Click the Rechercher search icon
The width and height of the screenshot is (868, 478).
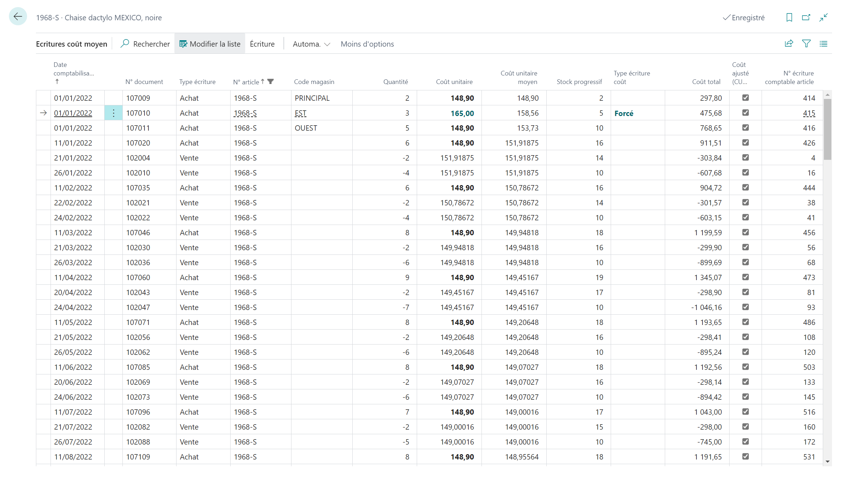[x=125, y=43]
